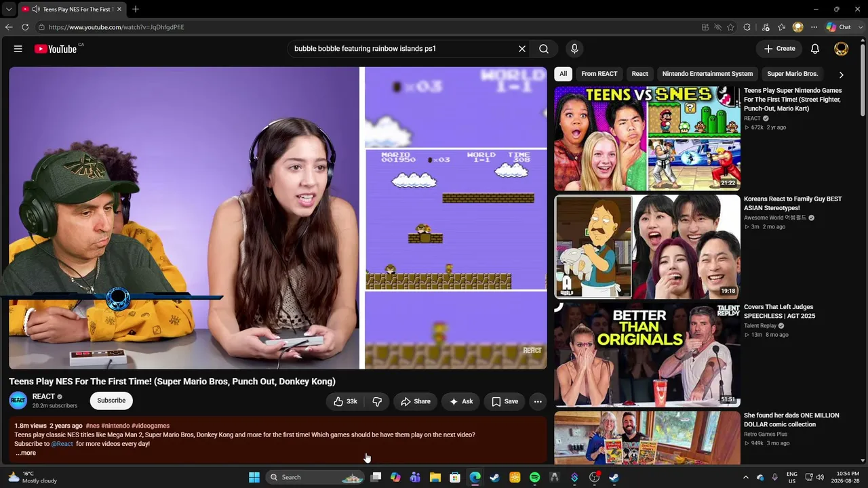The image size is (868, 488).
Task: Open Microsoft Store from the taskbar
Action: tap(455, 477)
